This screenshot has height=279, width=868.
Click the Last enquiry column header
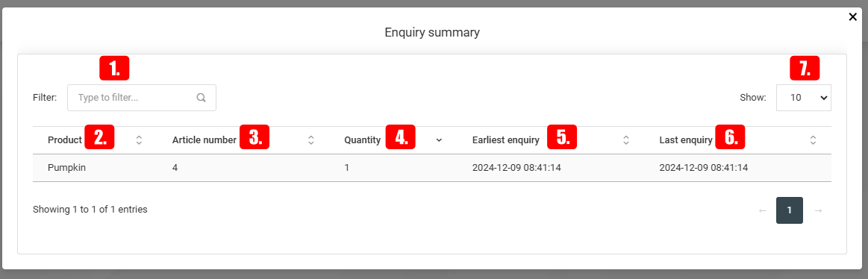pos(686,140)
